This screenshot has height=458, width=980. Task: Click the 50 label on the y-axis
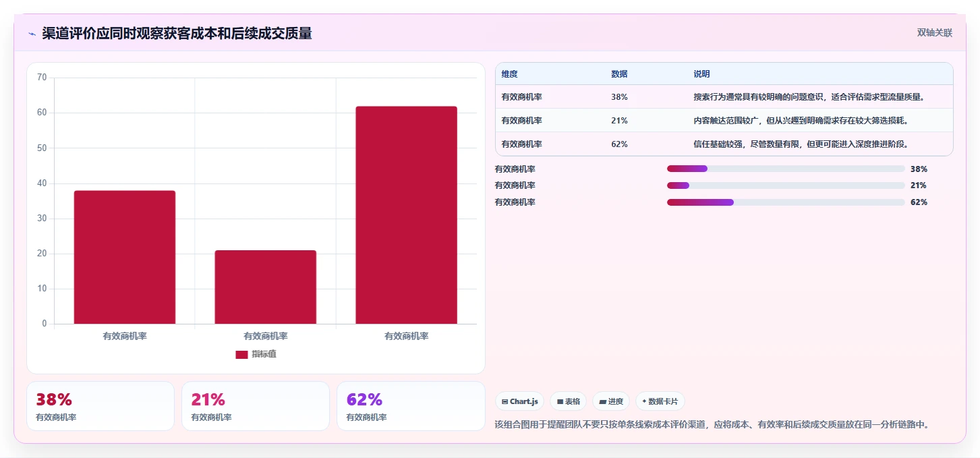[x=42, y=148]
